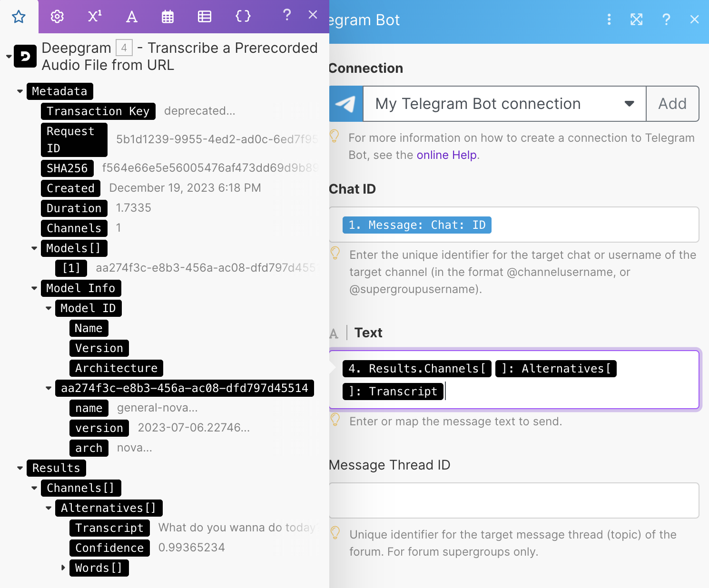Viewport: 709px width, 588px height.
Task: Open custom variables braces tab
Action: [243, 16]
